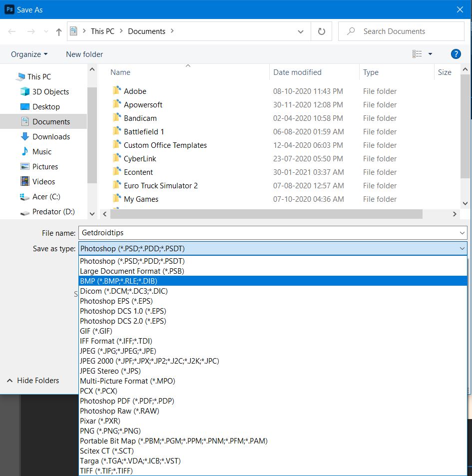The width and height of the screenshot is (472, 476).
Task: Choose JPEG 2000 format
Action: coord(273,361)
